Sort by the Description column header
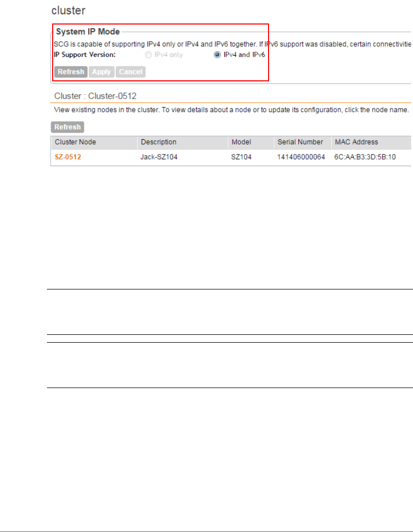 tap(183, 142)
